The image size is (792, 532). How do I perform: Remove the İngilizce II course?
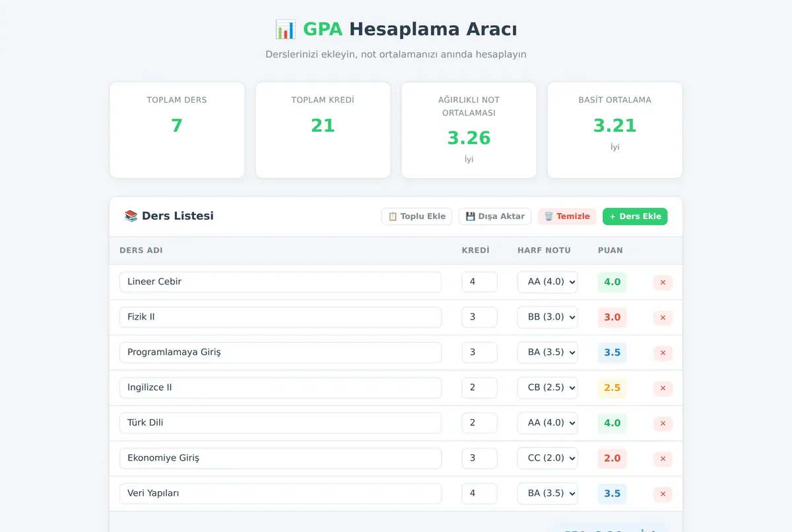click(663, 388)
